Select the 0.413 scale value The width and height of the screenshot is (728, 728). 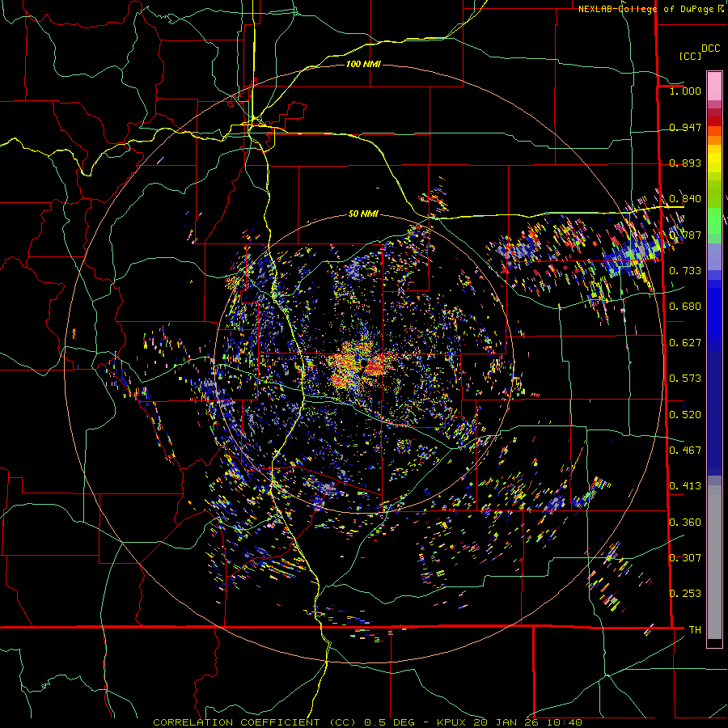[x=685, y=486]
